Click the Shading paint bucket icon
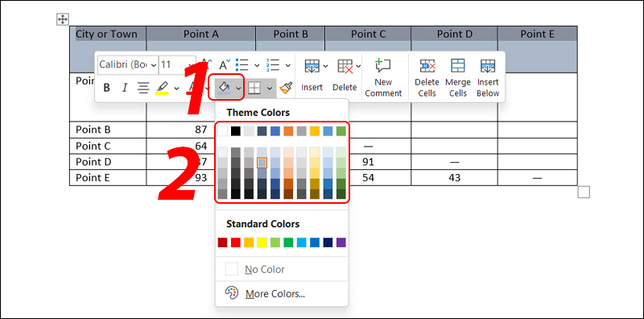 (x=224, y=87)
